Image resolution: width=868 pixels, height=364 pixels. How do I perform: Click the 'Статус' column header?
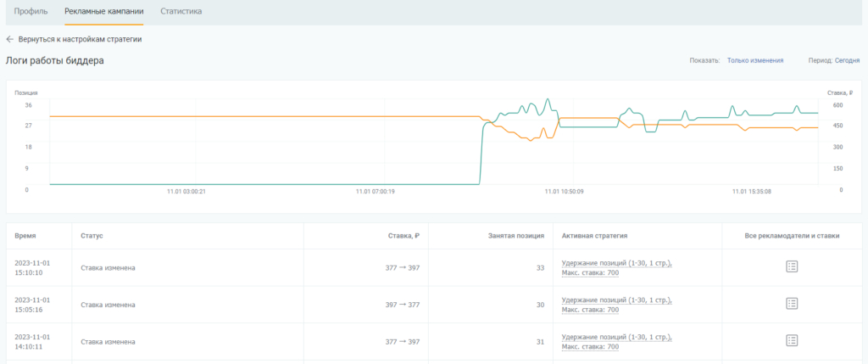(x=92, y=236)
